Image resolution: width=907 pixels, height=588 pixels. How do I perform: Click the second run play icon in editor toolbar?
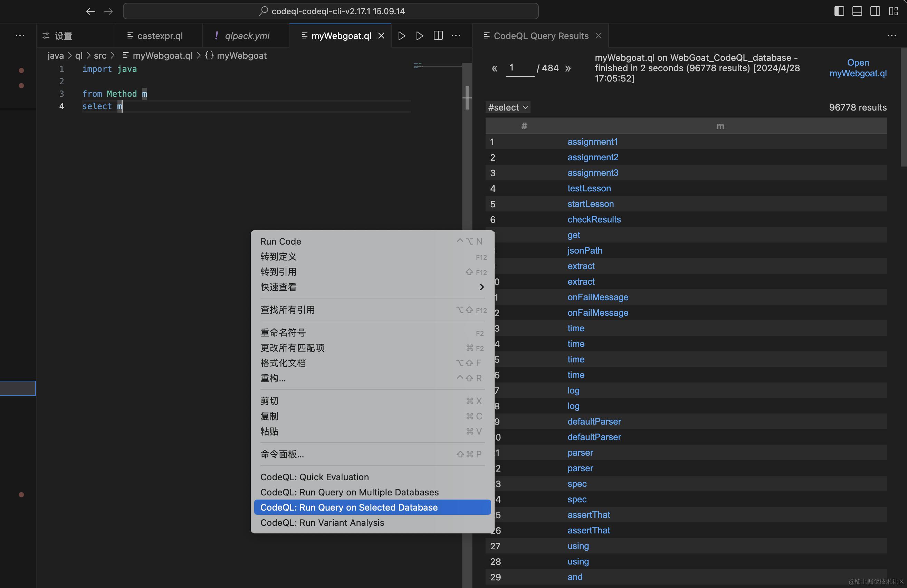tap(420, 36)
